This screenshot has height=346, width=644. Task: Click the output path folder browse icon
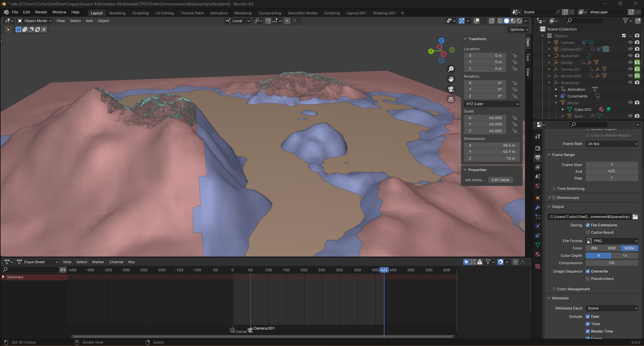tap(635, 217)
